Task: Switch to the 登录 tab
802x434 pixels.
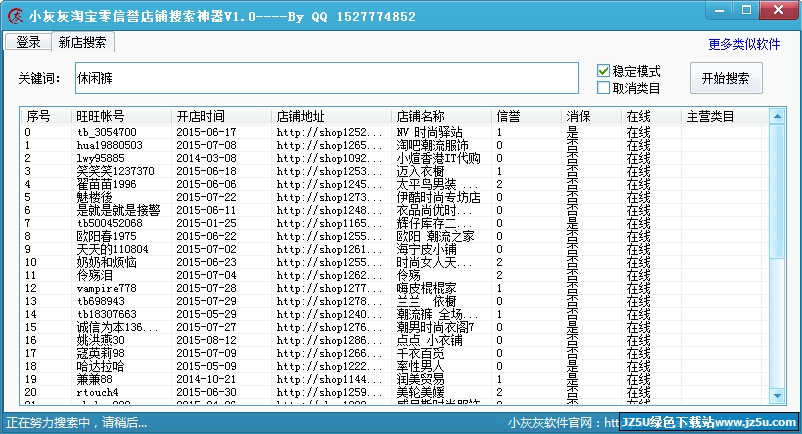Action: click(28, 42)
